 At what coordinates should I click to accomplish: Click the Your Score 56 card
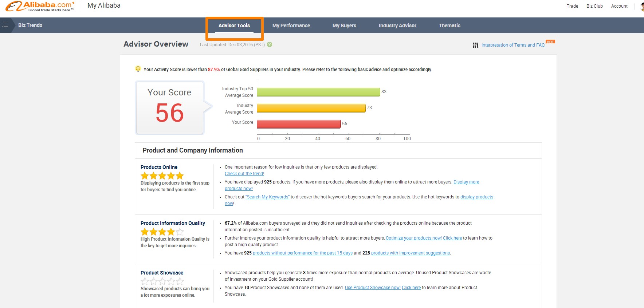(170, 107)
